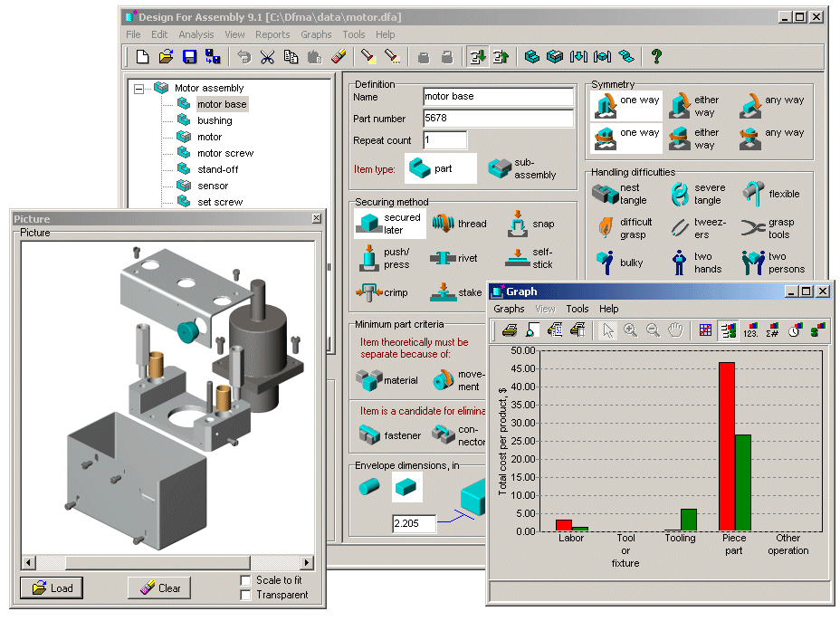Select sub-assembly as the item type
840x621 pixels.
(499, 168)
